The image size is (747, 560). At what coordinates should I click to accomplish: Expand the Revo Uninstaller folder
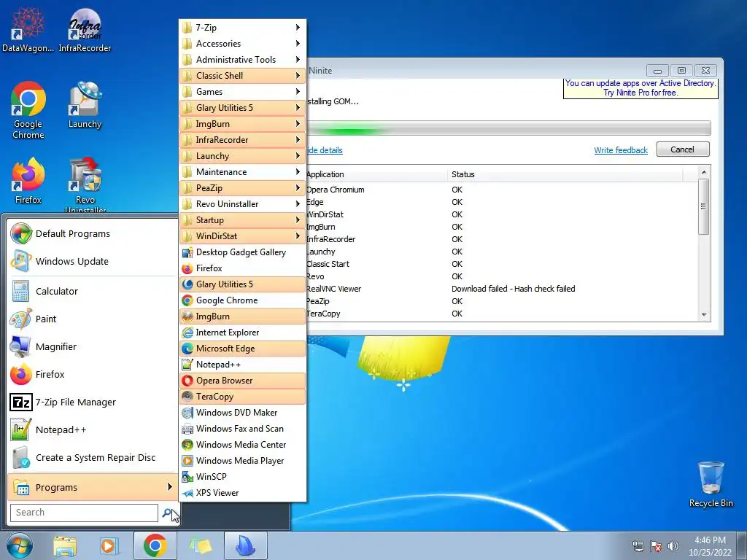242,204
